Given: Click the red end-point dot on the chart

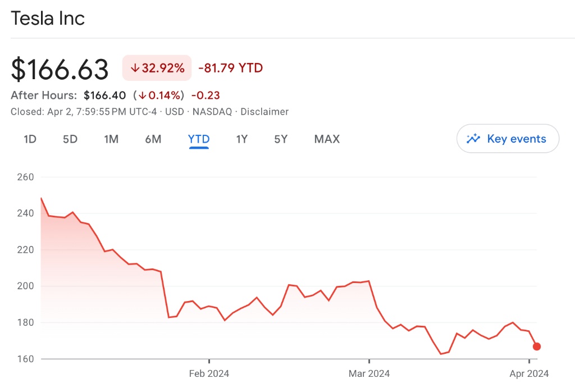Looking at the screenshot, I should (x=537, y=347).
